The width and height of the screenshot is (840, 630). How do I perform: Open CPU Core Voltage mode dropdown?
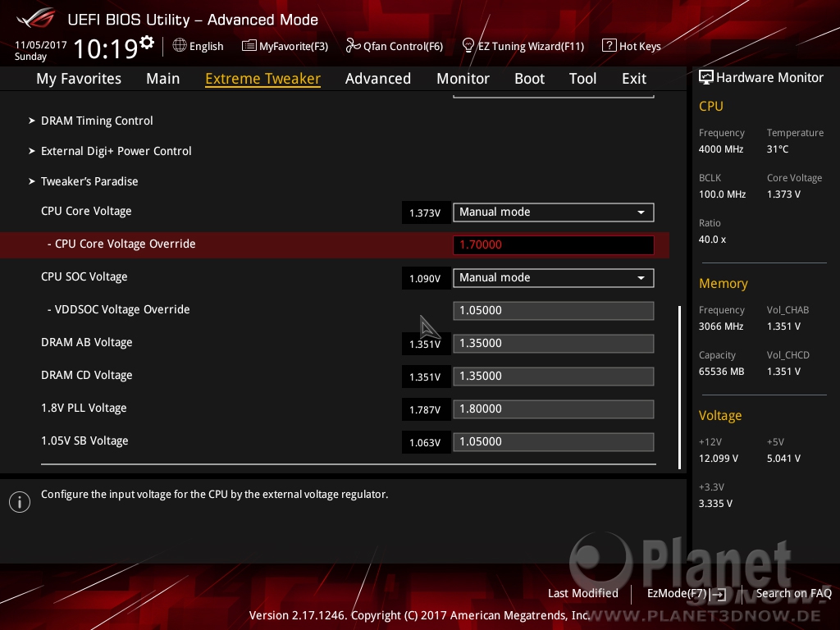click(554, 212)
